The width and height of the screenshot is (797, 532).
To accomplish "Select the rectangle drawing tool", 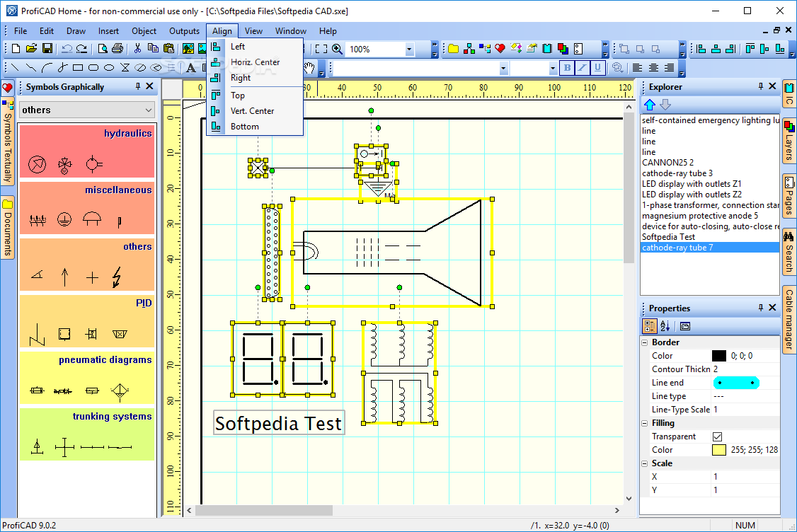I will pos(78,68).
